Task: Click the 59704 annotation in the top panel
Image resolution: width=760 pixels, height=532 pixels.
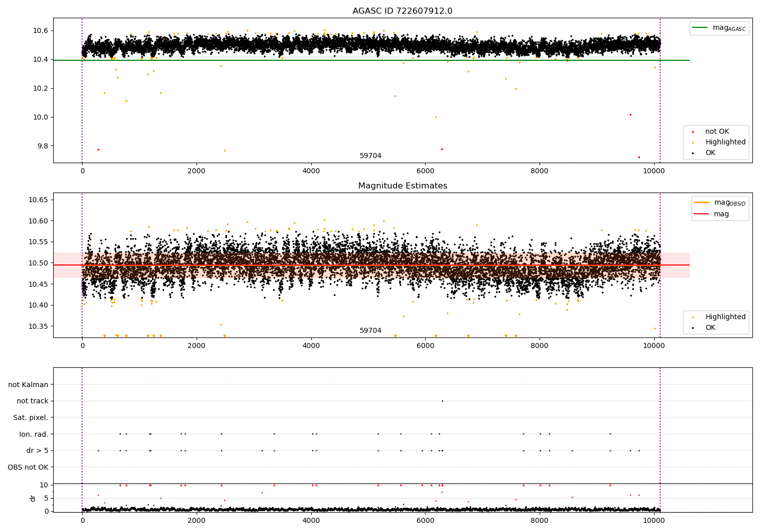Action: point(370,156)
